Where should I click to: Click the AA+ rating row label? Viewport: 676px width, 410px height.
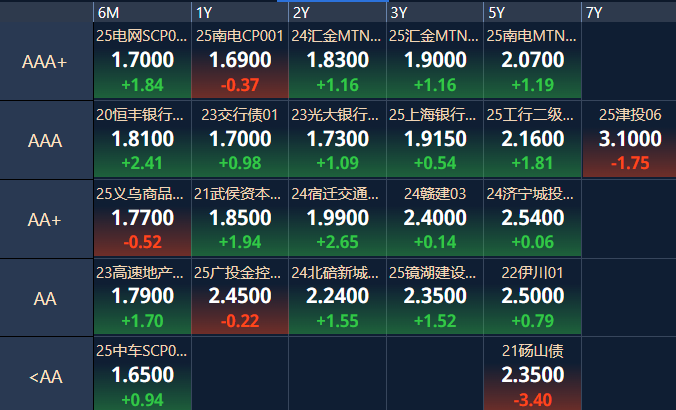(46, 219)
